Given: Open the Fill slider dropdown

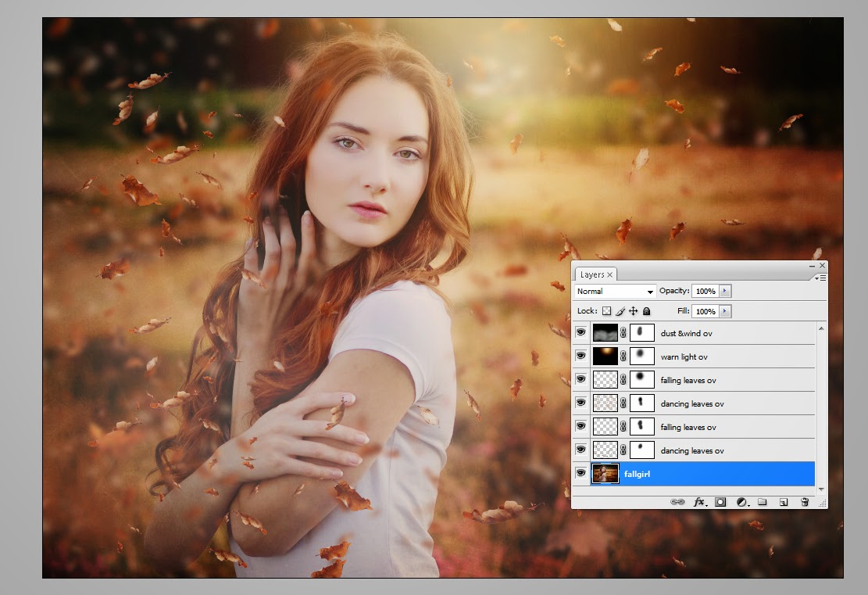Looking at the screenshot, I should (723, 311).
